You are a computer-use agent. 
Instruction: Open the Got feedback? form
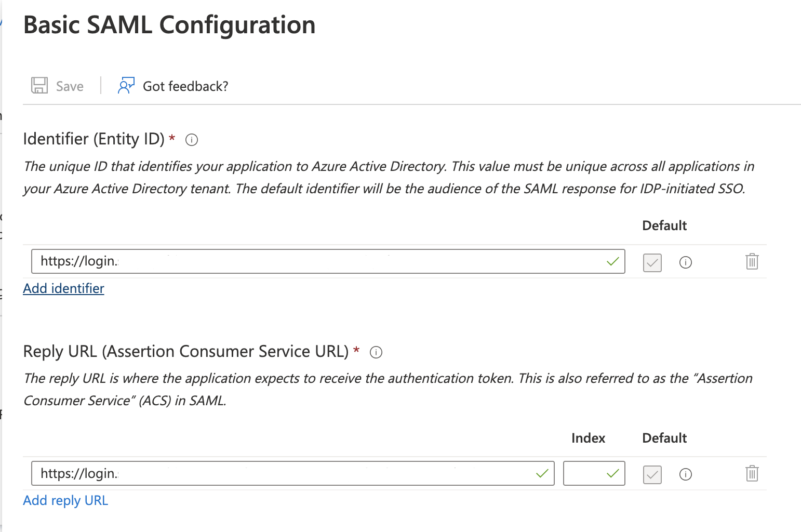[185, 85]
